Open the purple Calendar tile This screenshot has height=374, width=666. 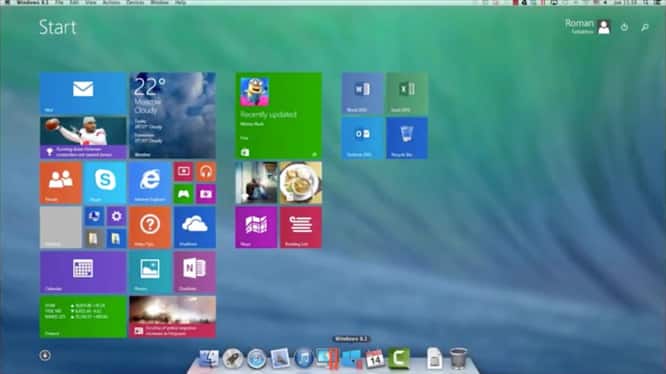(x=83, y=272)
